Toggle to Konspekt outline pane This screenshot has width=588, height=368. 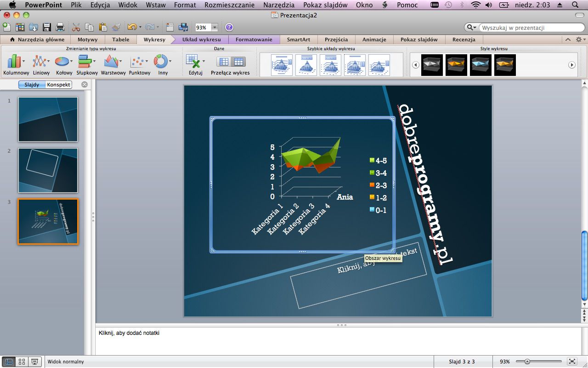(x=58, y=85)
